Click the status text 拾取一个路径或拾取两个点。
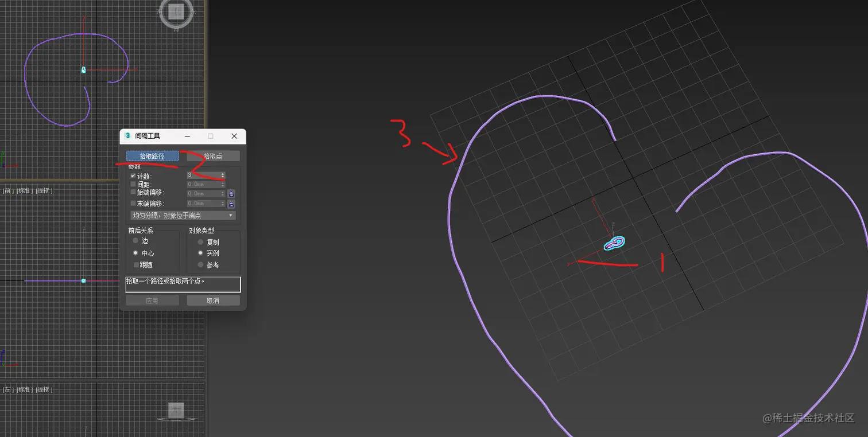Viewport: 868px width, 437px height. coord(165,281)
